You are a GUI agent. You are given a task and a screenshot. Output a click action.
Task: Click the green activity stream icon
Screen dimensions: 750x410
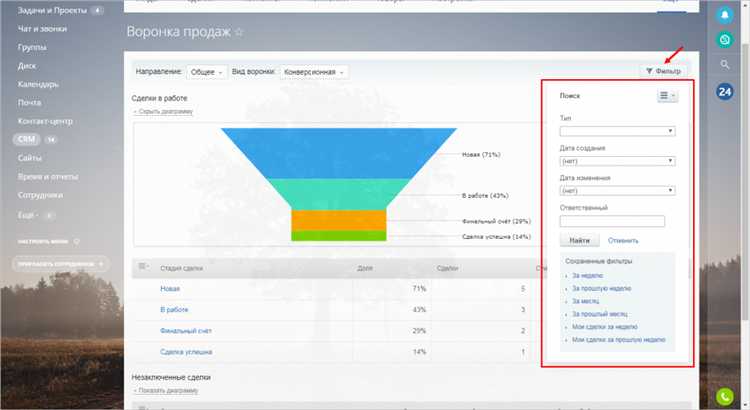click(x=724, y=40)
